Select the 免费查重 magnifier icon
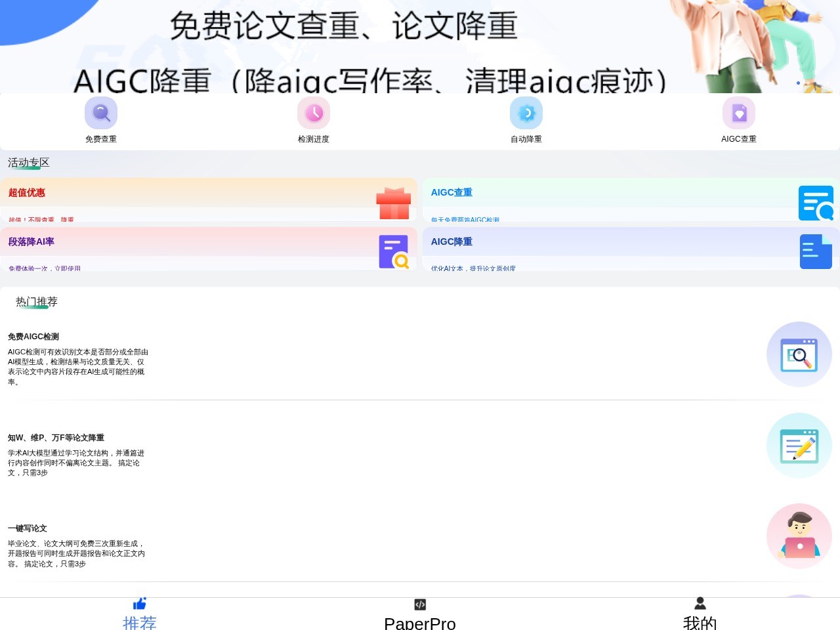This screenshot has height=630, width=840. tap(100, 112)
